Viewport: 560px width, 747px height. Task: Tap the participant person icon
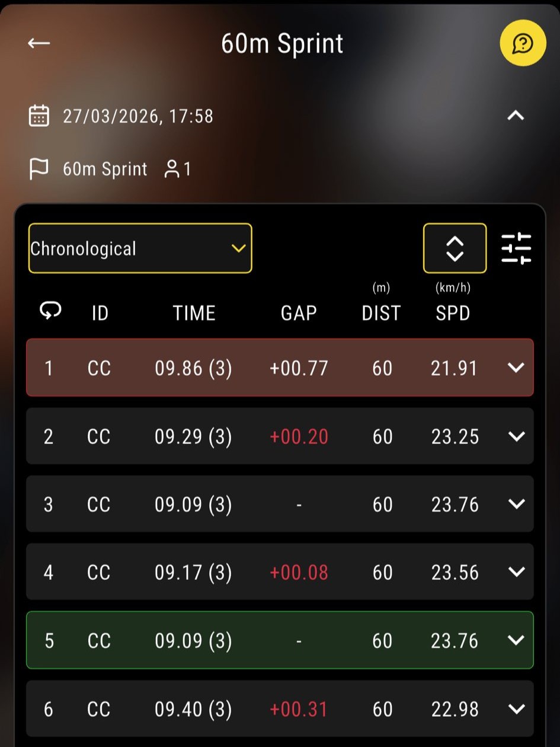tap(172, 169)
